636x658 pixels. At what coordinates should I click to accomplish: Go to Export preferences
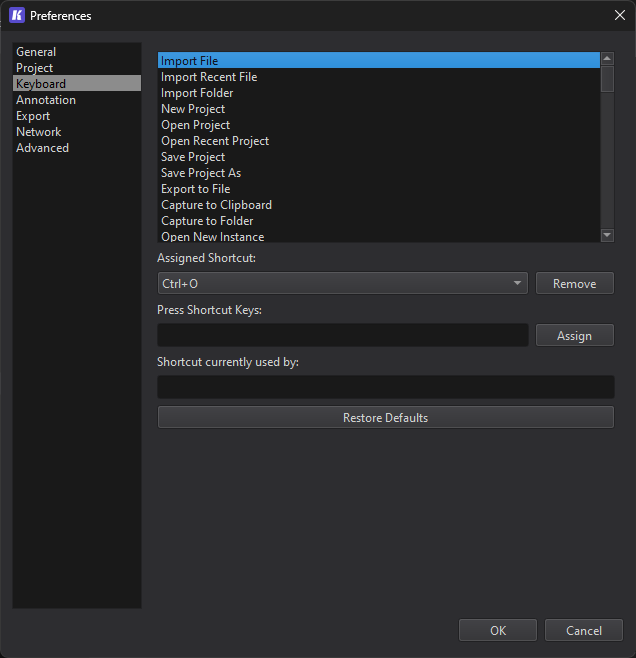pos(33,116)
